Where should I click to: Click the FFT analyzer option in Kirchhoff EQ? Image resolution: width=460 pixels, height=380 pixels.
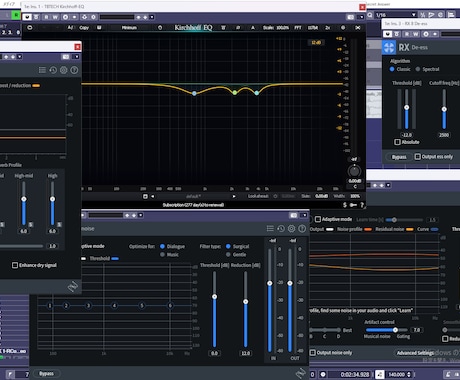[298, 28]
